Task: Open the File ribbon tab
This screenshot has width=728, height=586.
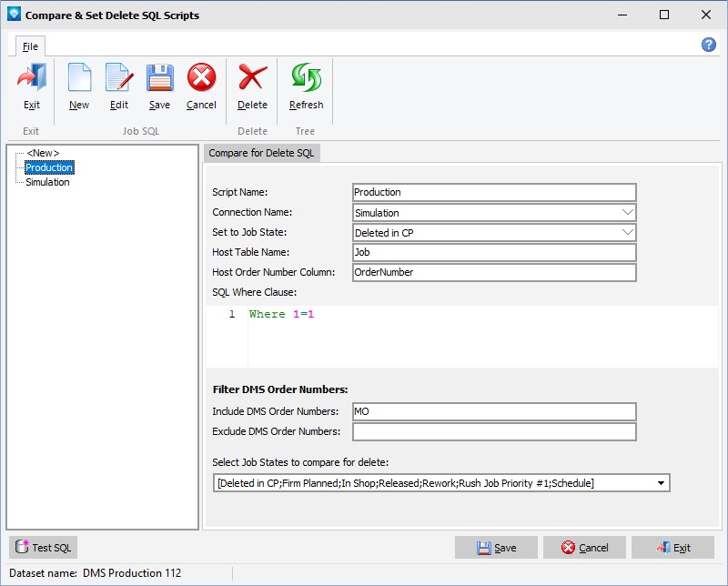Action: tap(30, 46)
